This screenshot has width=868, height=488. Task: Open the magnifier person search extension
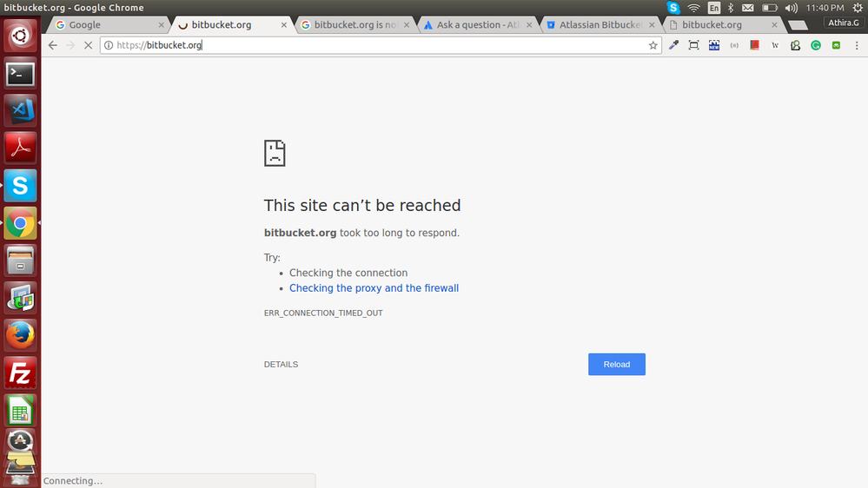tap(796, 45)
